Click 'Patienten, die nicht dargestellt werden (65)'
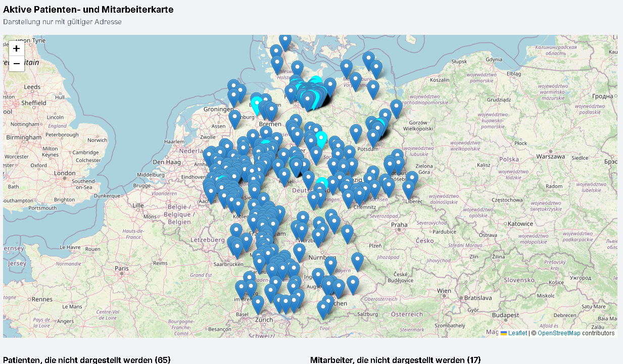This screenshot has width=623, height=364. (x=87, y=360)
